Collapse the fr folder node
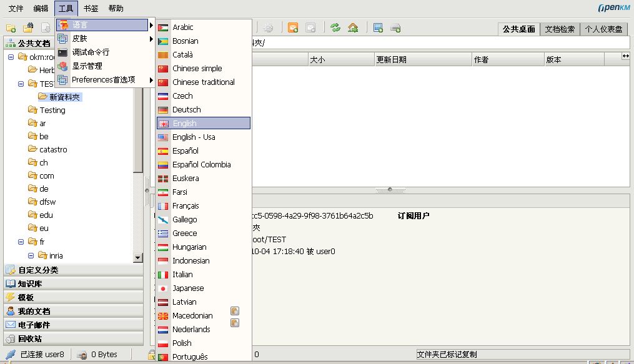 [21, 242]
